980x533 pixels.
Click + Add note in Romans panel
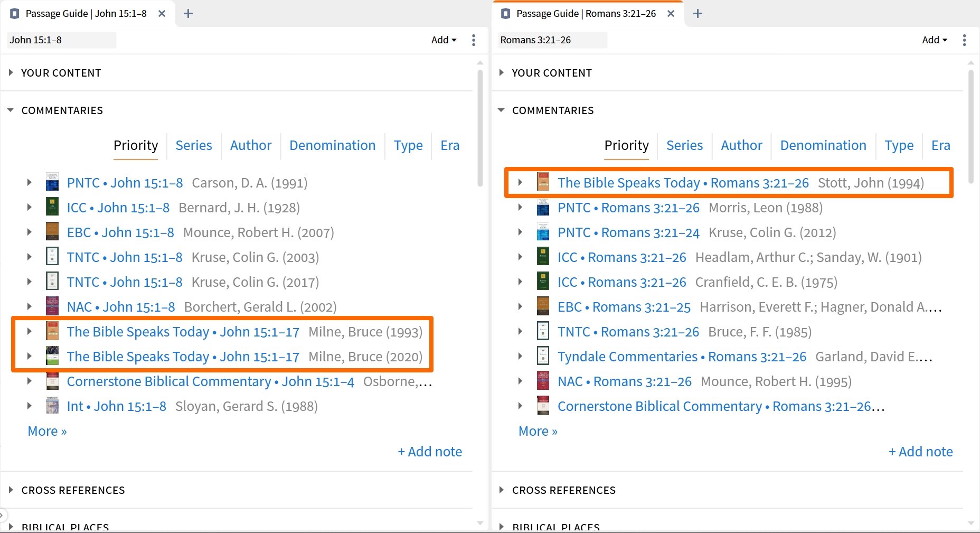click(921, 452)
